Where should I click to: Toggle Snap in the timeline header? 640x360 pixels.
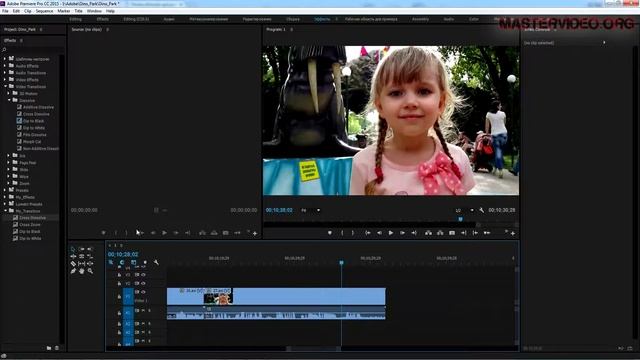point(122,262)
